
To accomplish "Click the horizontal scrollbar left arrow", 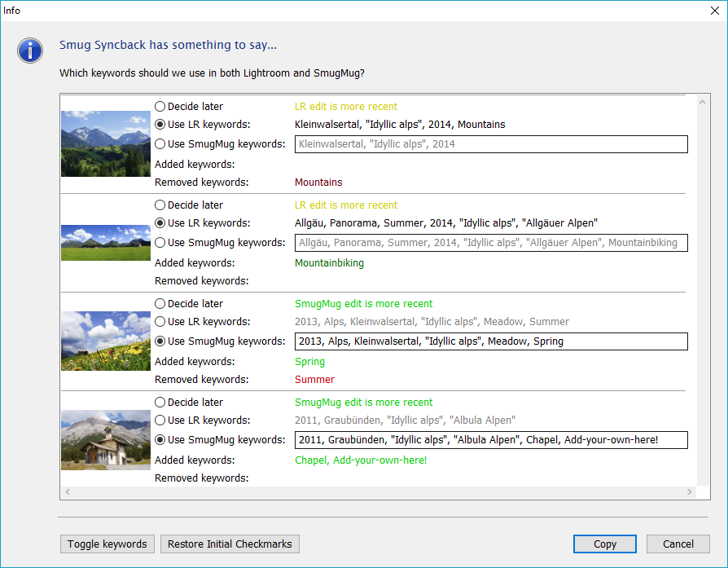I will pos(68,491).
